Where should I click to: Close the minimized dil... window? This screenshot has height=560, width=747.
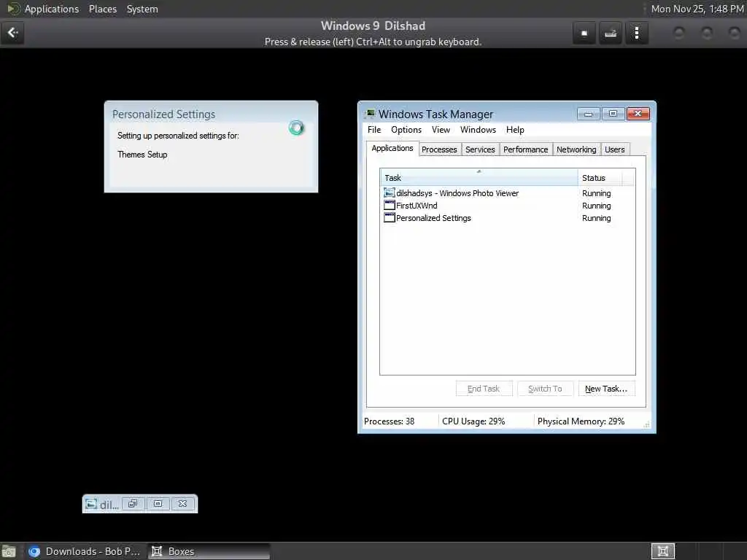point(182,503)
